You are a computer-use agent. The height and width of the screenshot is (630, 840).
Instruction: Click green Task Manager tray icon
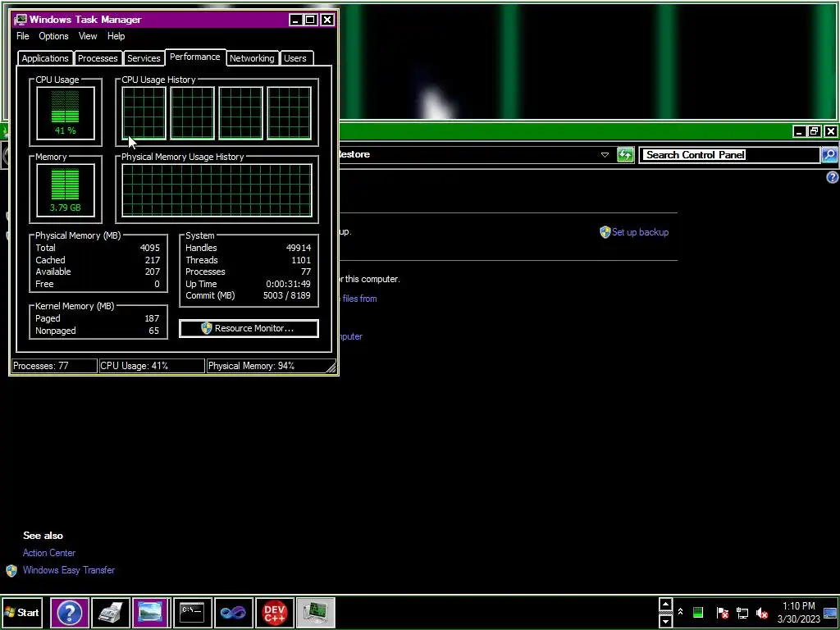(x=697, y=612)
